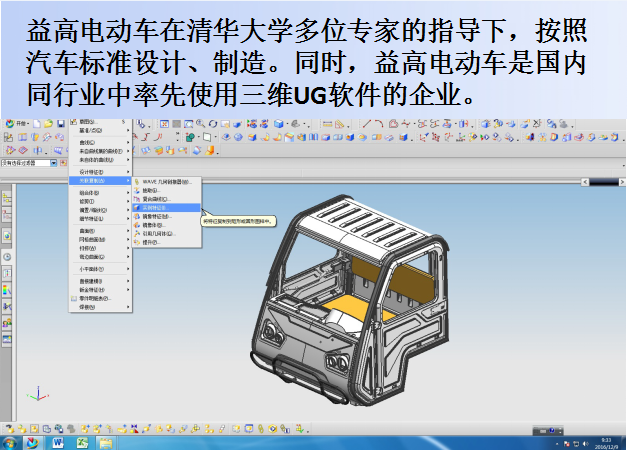
Task: Select 提升(P)... submenu item
Action: point(166,242)
